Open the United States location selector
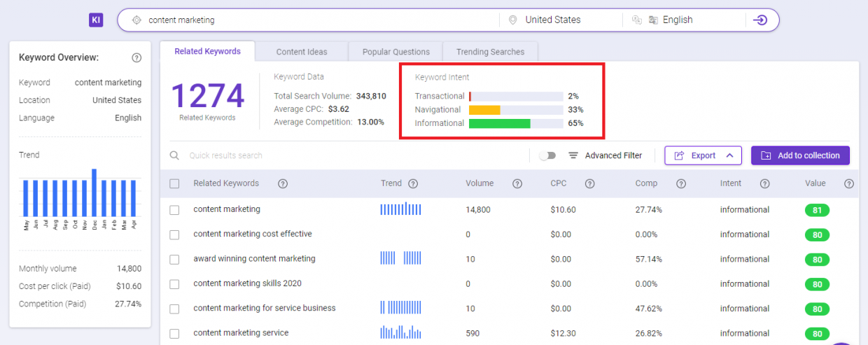Viewport: 868px width, 345px height. [x=553, y=20]
